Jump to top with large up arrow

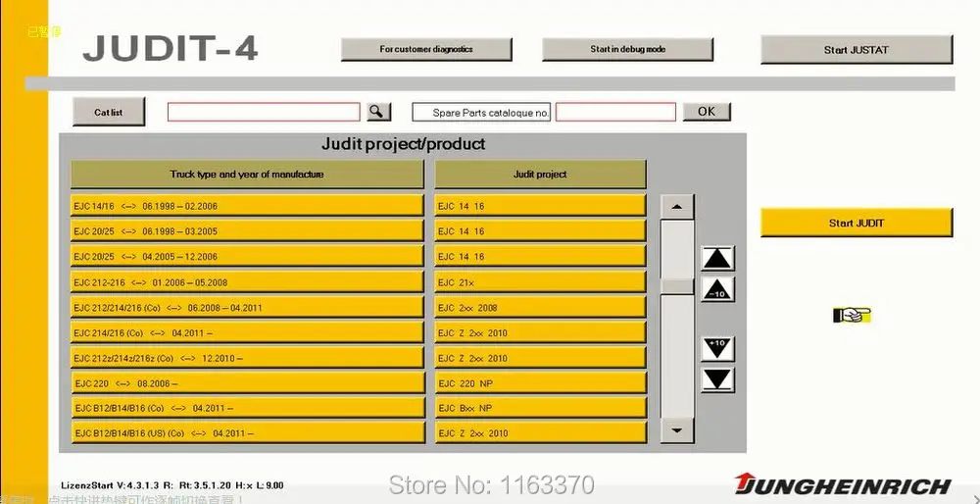coord(717,258)
